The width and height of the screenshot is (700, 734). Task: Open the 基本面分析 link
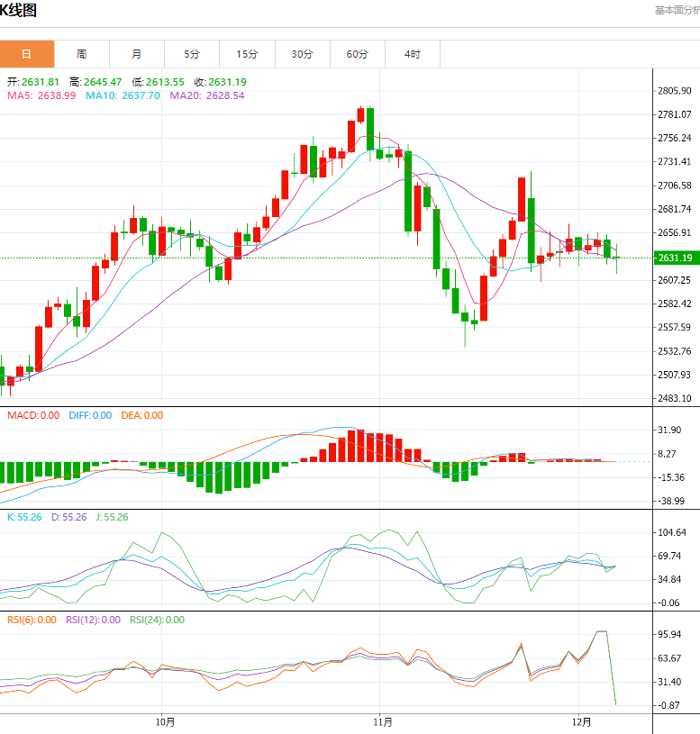point(676,10)
